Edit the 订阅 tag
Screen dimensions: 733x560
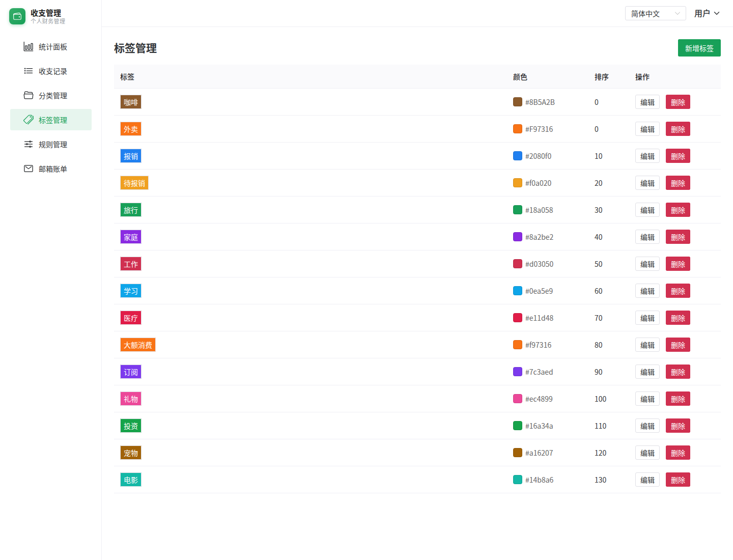point(647,372)
